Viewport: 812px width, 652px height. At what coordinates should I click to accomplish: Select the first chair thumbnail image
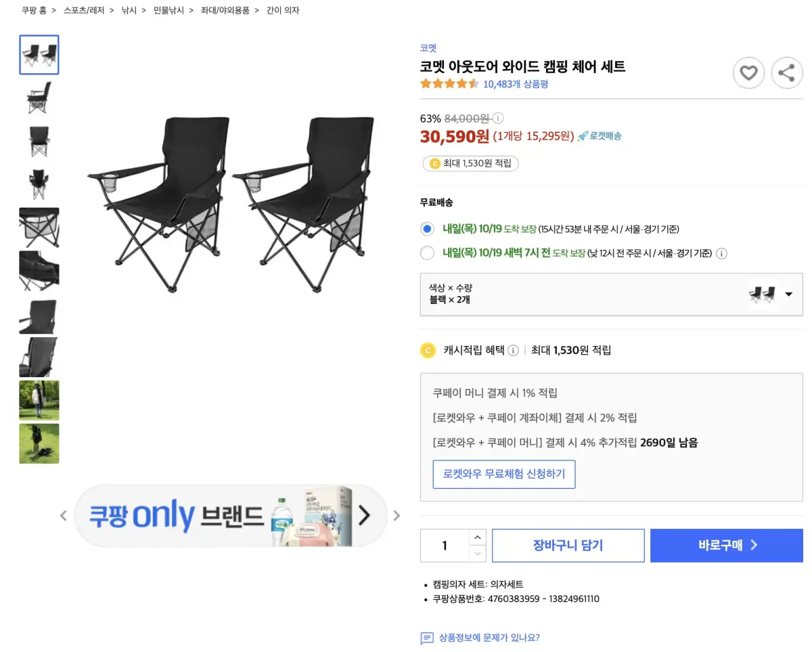[x=39, y=55]
